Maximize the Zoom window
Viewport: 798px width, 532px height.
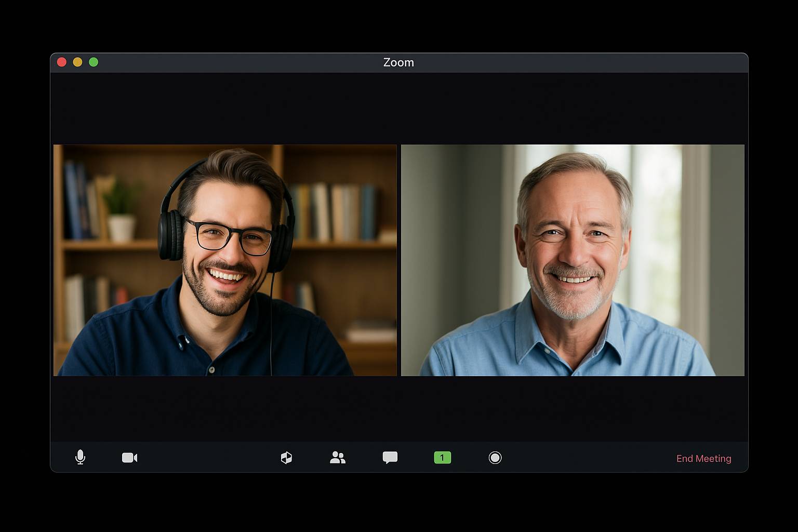pyautogui.click(x=94, y=62)
